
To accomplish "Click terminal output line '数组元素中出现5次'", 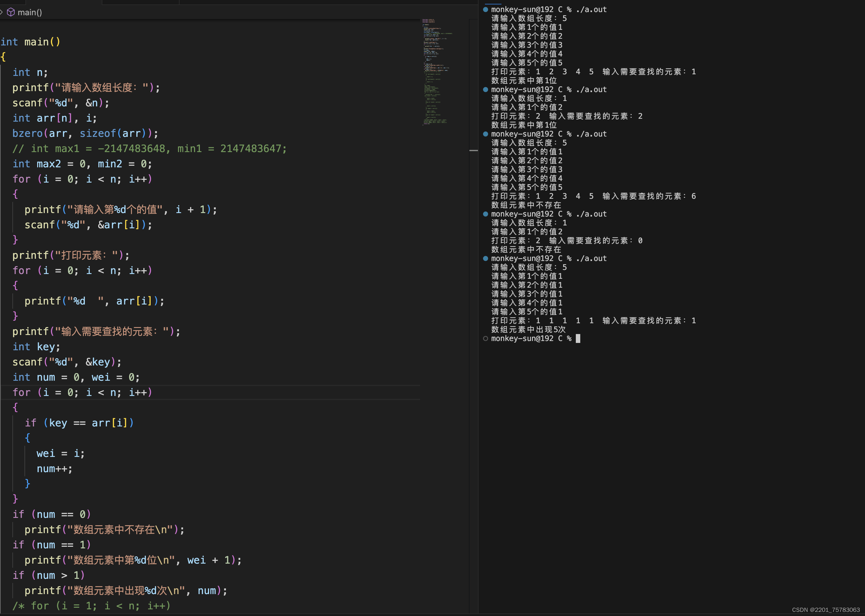I will click(528, 329).
